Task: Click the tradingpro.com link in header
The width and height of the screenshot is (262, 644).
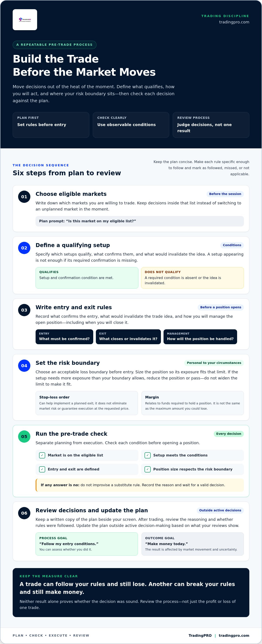Action: (x=234, y=22)
